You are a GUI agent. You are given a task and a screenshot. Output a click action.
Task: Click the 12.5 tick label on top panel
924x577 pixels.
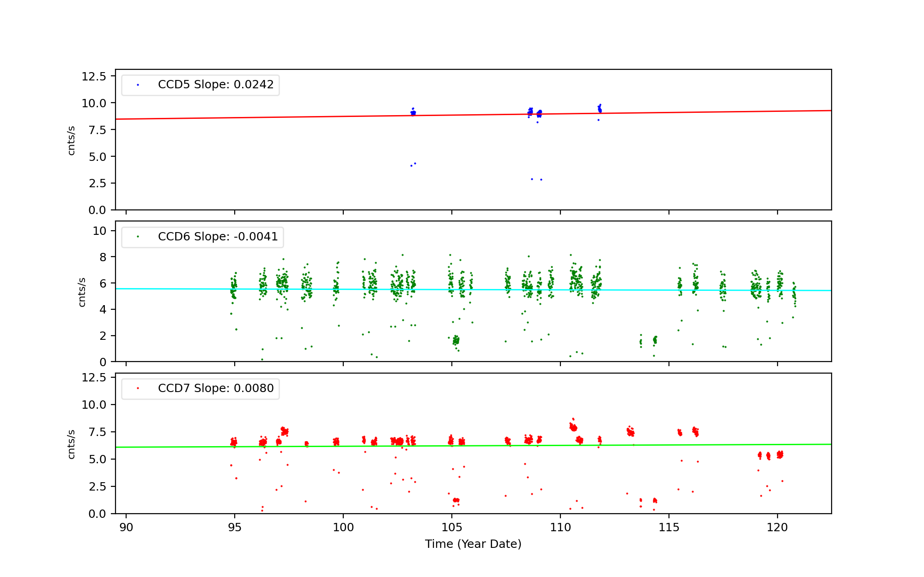click(94, 76)
